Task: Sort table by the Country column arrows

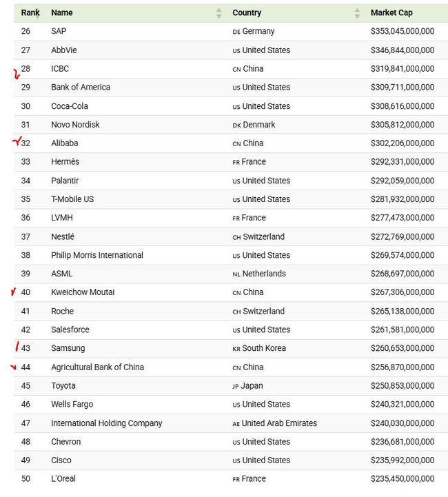Action: pos(357,13)
